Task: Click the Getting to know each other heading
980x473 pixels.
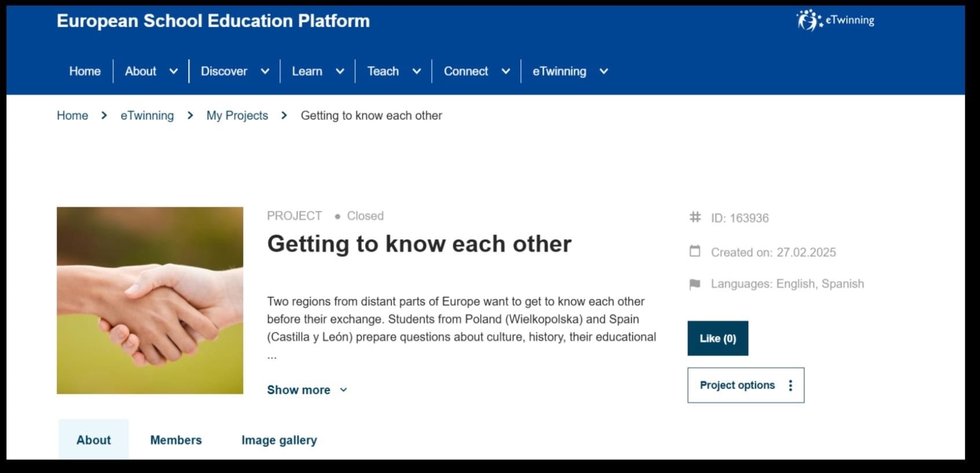Action: click(x=419, y=244)
